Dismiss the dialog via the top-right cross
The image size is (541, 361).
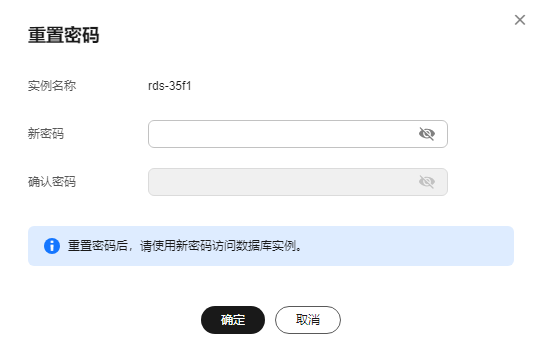tap(520, 20)
